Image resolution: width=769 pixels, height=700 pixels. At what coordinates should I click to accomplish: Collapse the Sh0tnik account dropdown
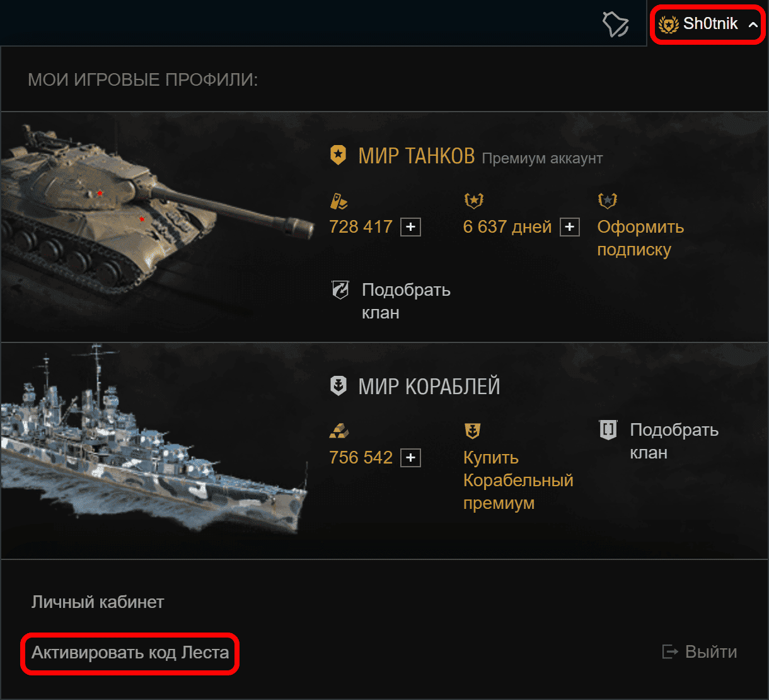pos(707,24)
